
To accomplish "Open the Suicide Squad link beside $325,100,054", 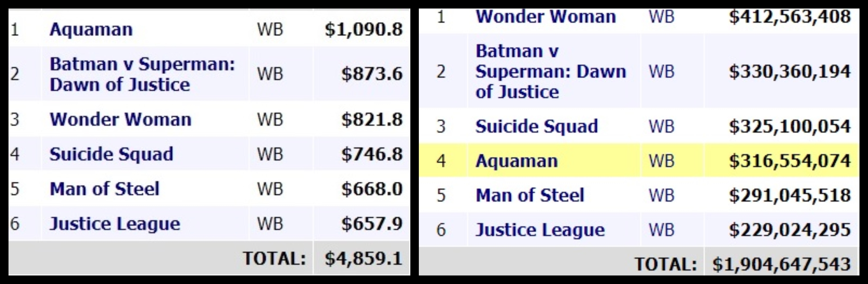I will tap(536, 126).
